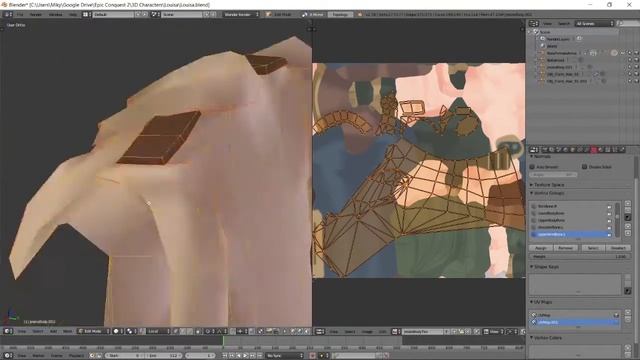Open the Render menu in top bar
640x360 pixels.
coord(36,14)
